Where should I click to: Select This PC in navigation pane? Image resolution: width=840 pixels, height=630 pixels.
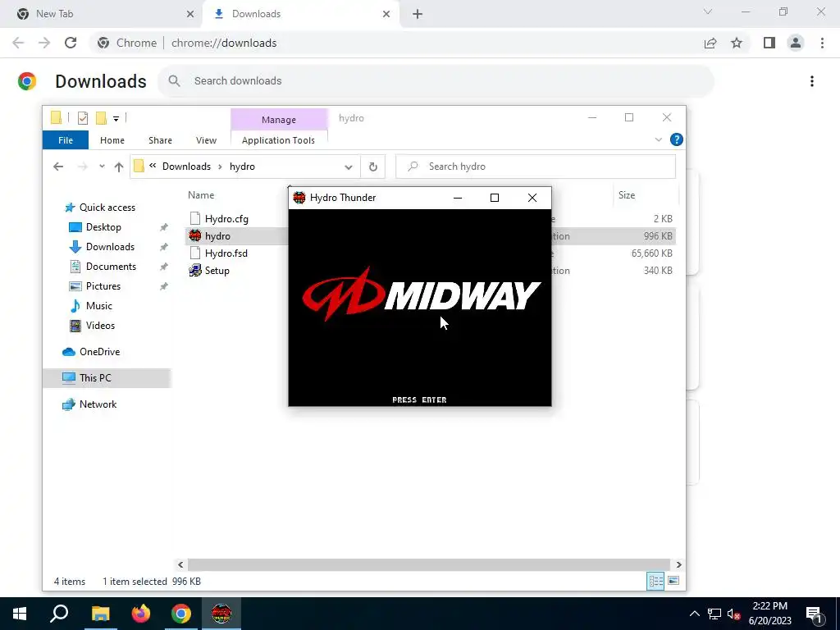(x=95, y=378)
